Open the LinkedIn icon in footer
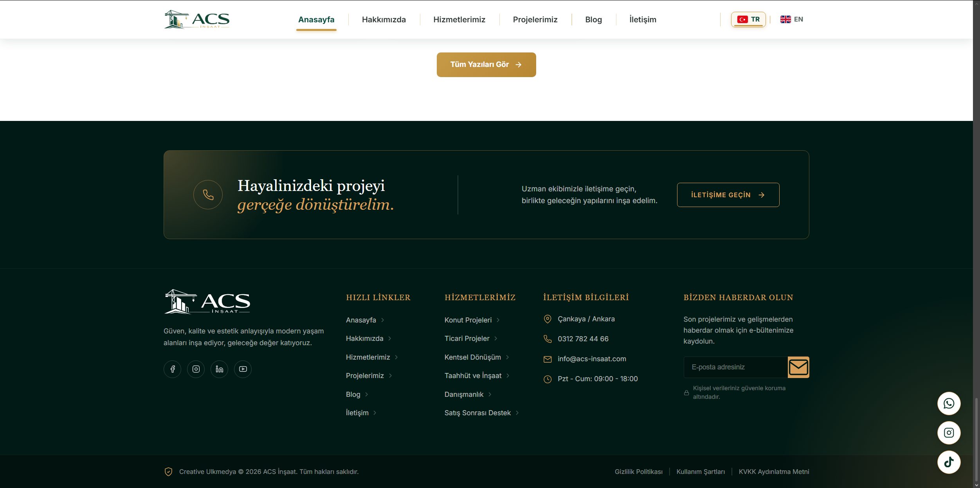This screenshot has width=980, height=488. (219, 369)
